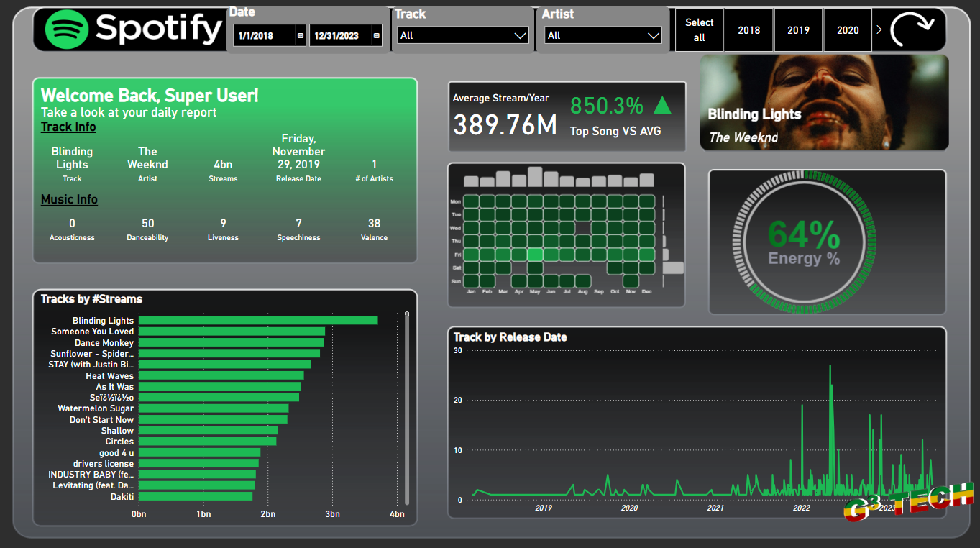Select the Don't Start Now bar label

pyautogui.click(x=101, y=420)
